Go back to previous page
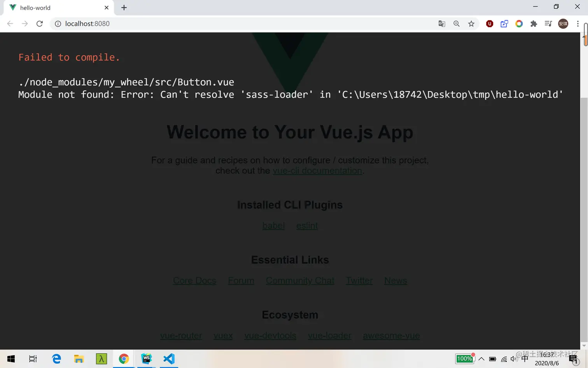 (10, 24)
